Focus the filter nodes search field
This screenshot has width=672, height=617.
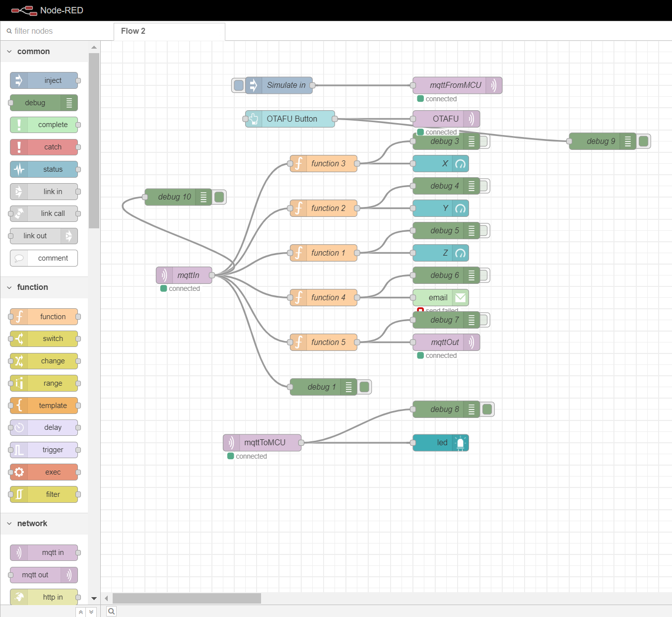tap(57, 31)
